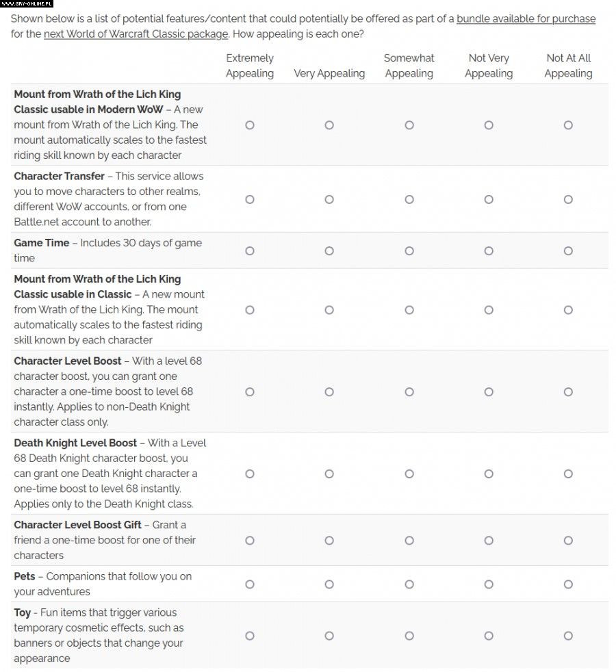Select Very Appealing for Game Time
616x672 pixels.
(x=329, y=250)
